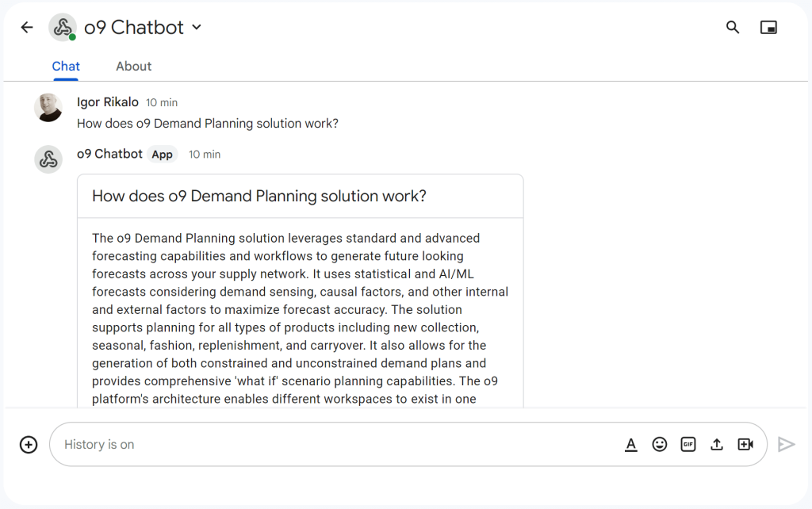This screenshot has height=509, width=812.
Task: Open the emoji picker
Action: coord(659,444)
